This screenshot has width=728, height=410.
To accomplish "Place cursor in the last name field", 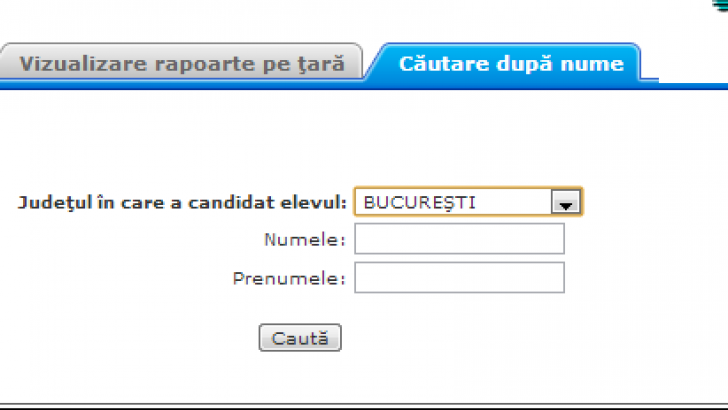I will 459,239.
